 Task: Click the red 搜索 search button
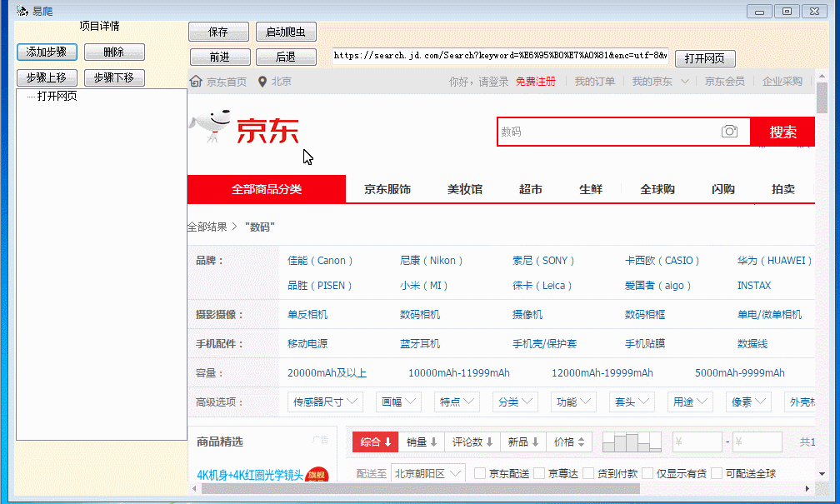click(x=782, y=132)
